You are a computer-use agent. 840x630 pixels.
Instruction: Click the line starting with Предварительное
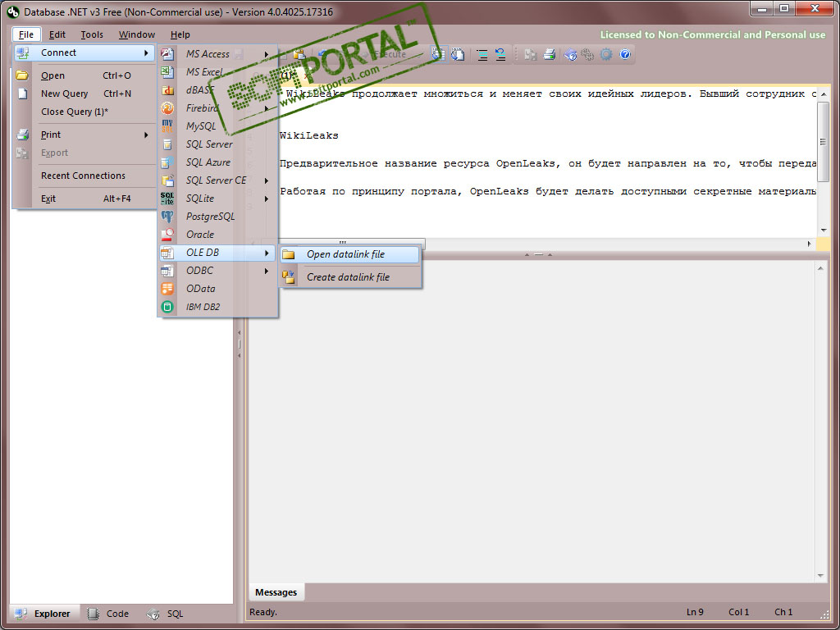pyautogui.click(x=548, y=164)
